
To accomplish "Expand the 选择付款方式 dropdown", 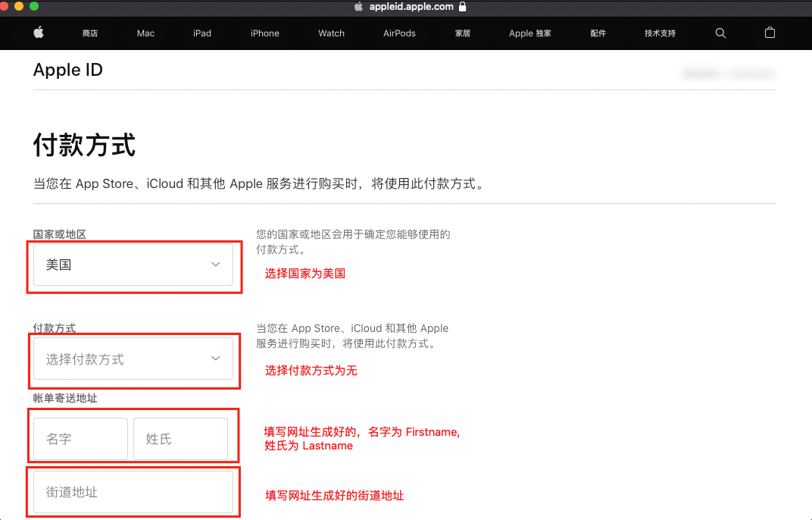I will 134,359.
